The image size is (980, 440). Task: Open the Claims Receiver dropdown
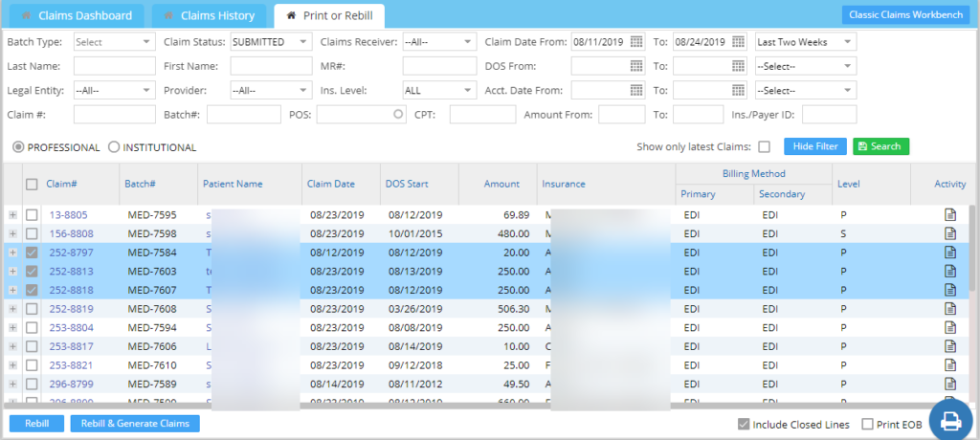tap(439, 42)
